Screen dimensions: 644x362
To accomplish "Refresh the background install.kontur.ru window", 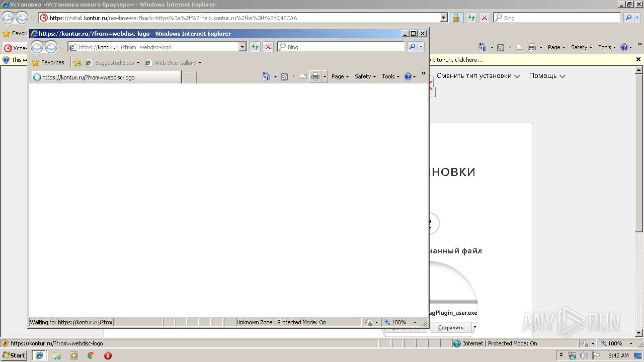I will coord(471,18).
